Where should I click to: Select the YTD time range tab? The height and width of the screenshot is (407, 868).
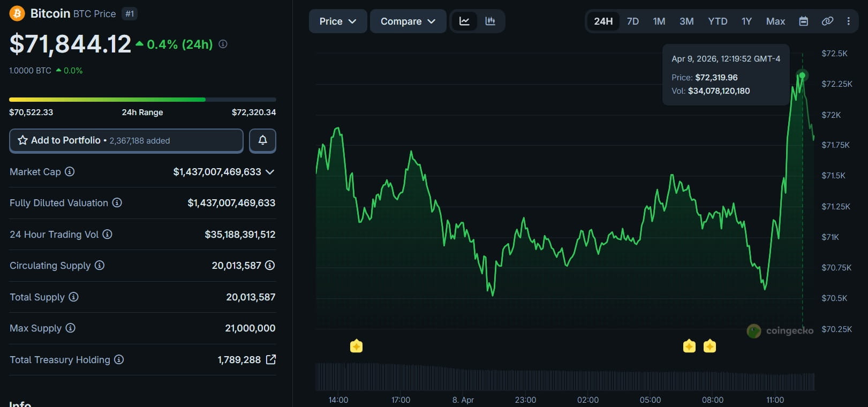pos(718,21)
